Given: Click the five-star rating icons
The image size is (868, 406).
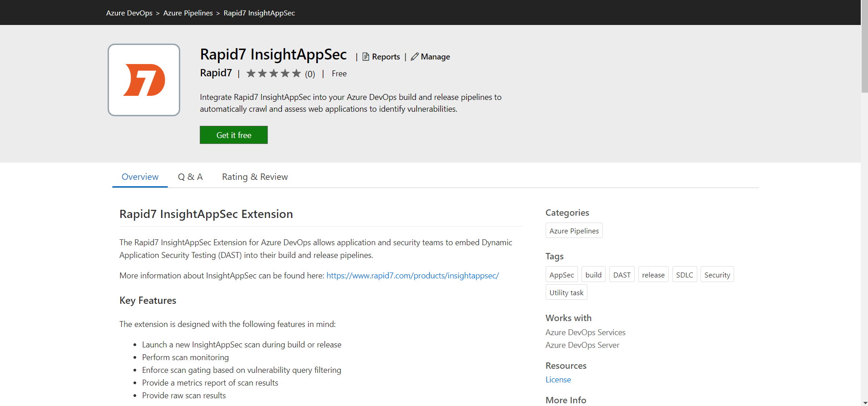Looking at the screenshot, I should pos(273,74).
